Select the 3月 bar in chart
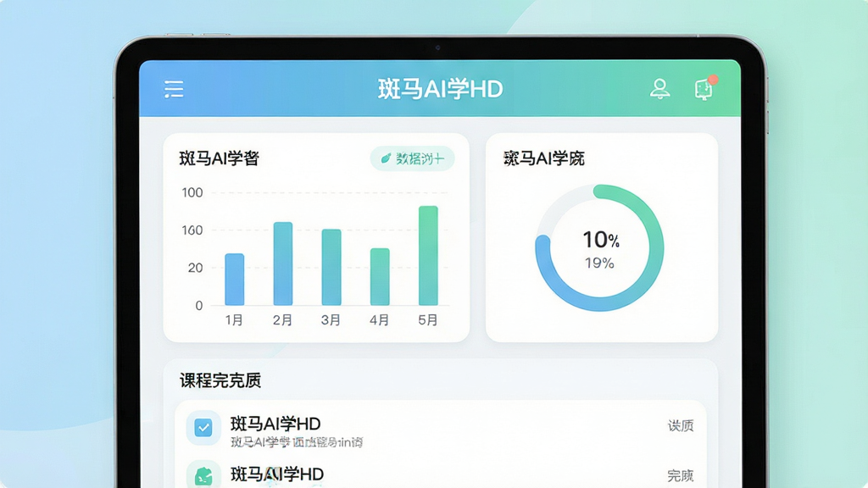Screen dimensions: 868x488 point(331,267)
